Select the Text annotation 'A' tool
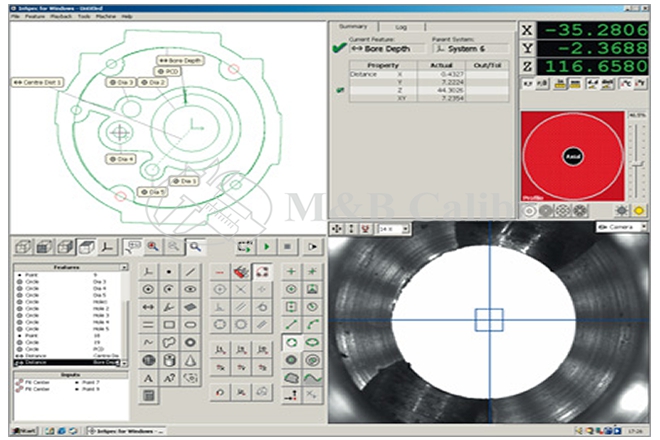The width and height of the screenshot is (660, 440). 148,378
